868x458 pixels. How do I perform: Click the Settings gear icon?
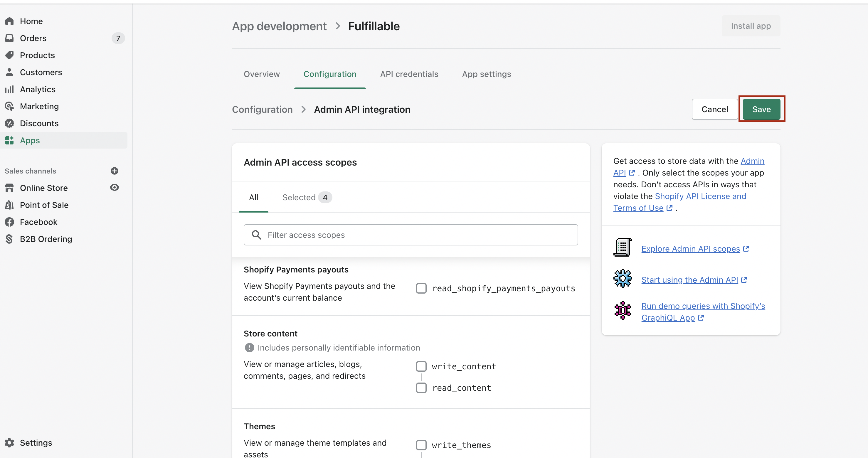click(x=9, y=442)
